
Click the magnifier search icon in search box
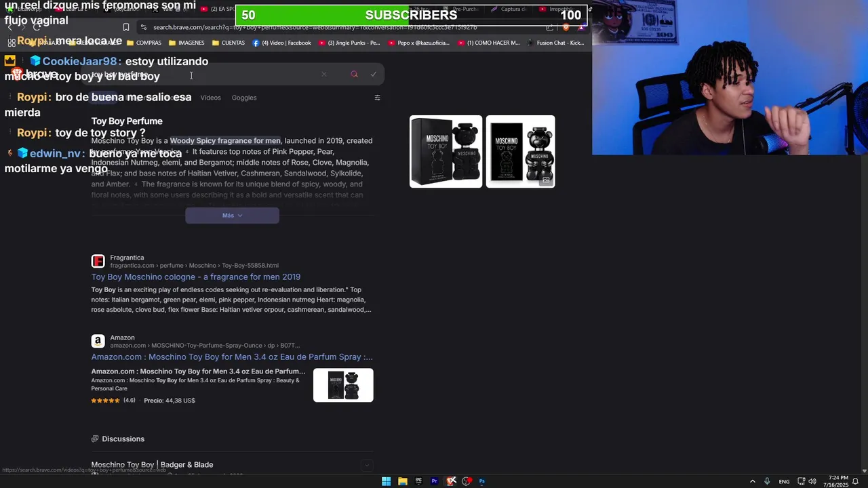click(x=354, y=75)
